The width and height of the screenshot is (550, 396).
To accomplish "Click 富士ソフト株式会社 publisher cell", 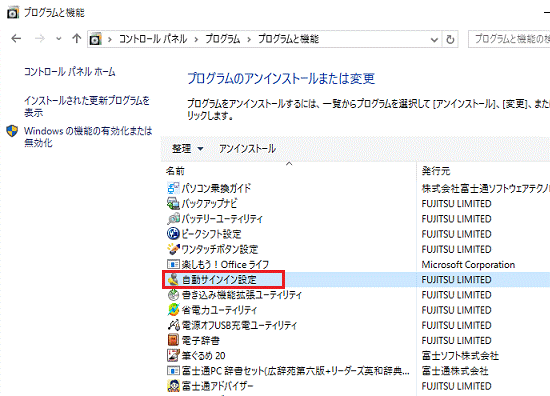I will click(460, 355).
